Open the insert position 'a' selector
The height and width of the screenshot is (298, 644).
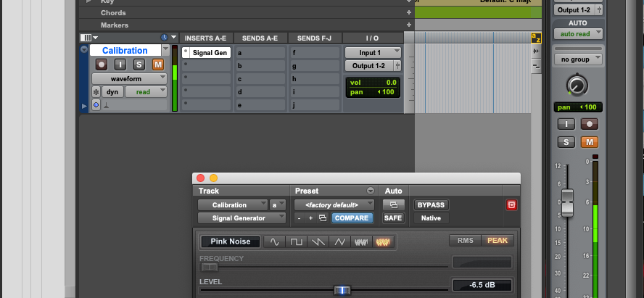[x=277, y=204]
